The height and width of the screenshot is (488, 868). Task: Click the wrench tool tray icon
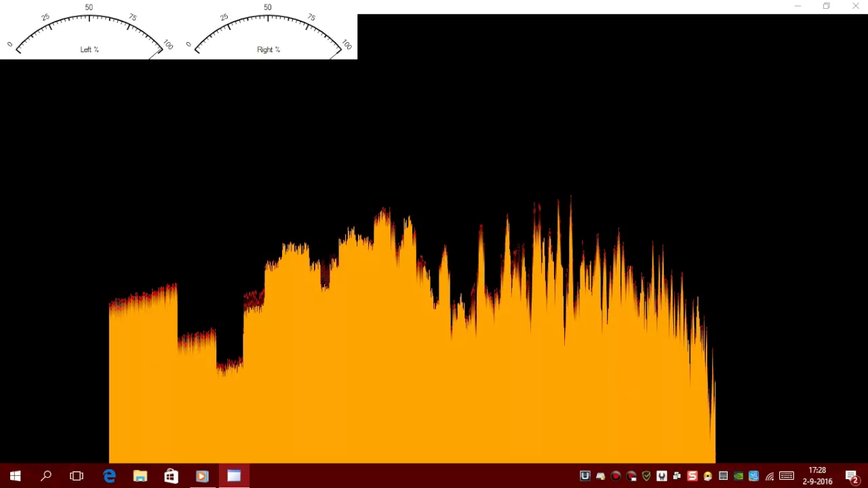(662, 476)
